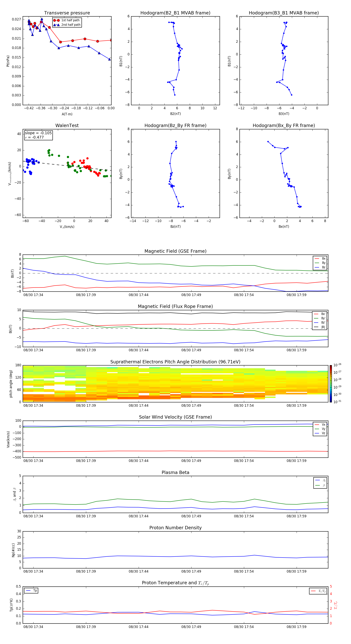351x644 pixels.
Task: Click the 'βp' legend entry in Plasma Beta
Action: coord(320,480)
